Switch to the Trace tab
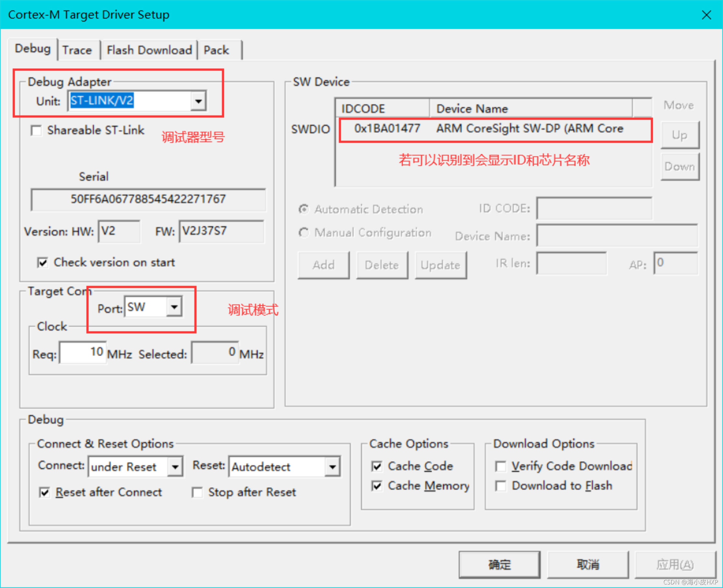723x588 pixels. pos(77,50)
